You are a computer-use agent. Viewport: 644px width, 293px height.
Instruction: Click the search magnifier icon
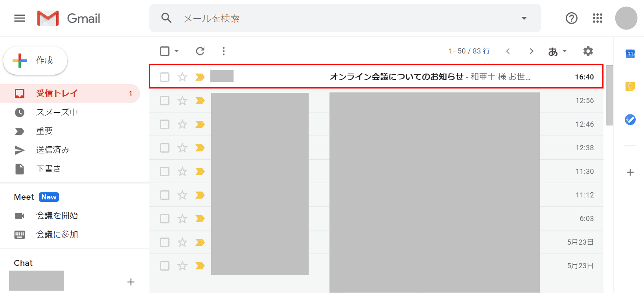[166, 18]
